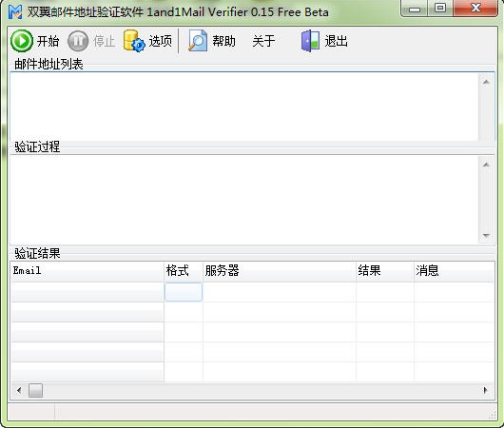The width and height of the screenshot is (504, 429).
Task: Select the highlighted cell under 格式 column
Action: [184, 292]
